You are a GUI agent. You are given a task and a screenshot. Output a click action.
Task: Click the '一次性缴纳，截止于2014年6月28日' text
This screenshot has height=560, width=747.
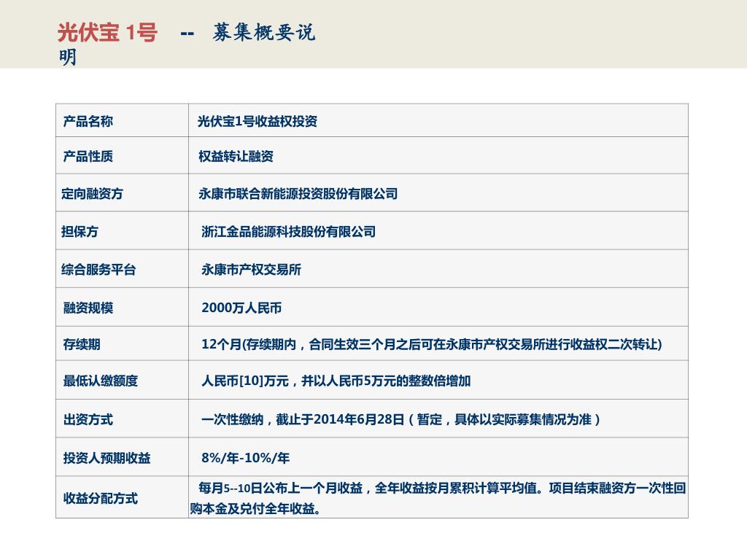[x=303, y=419]
